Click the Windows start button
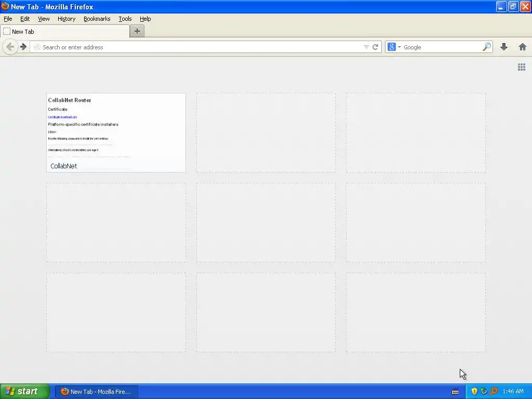 coord(24,391)
